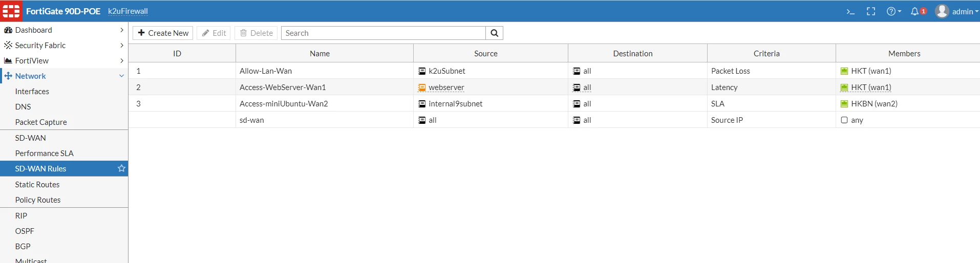The image size is (980, 263).
Task: Click the Network menu icon
Action: [8, 76]
